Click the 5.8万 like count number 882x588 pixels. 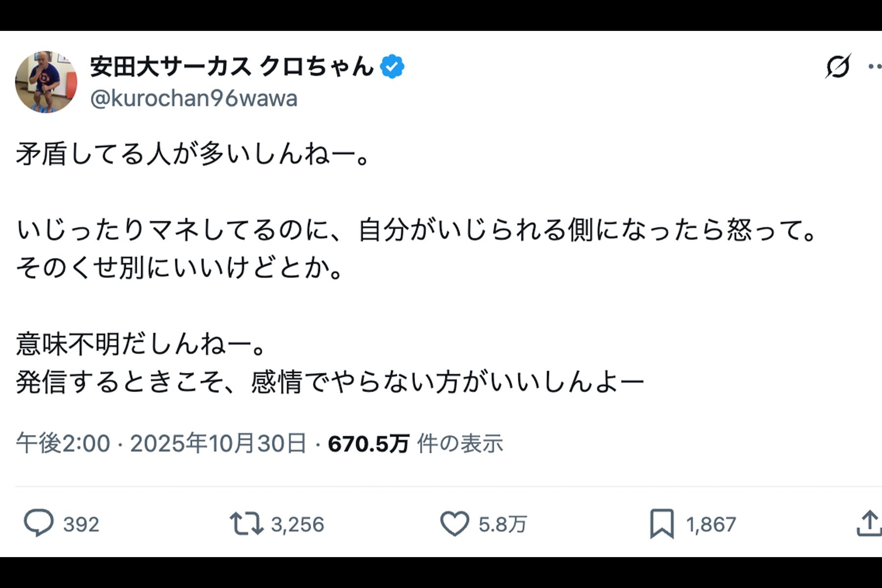coord(501,523)
